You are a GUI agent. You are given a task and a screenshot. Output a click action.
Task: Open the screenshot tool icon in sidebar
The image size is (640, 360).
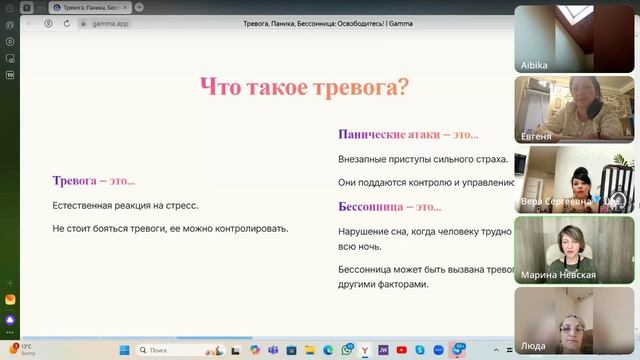(x=10, y=58)
